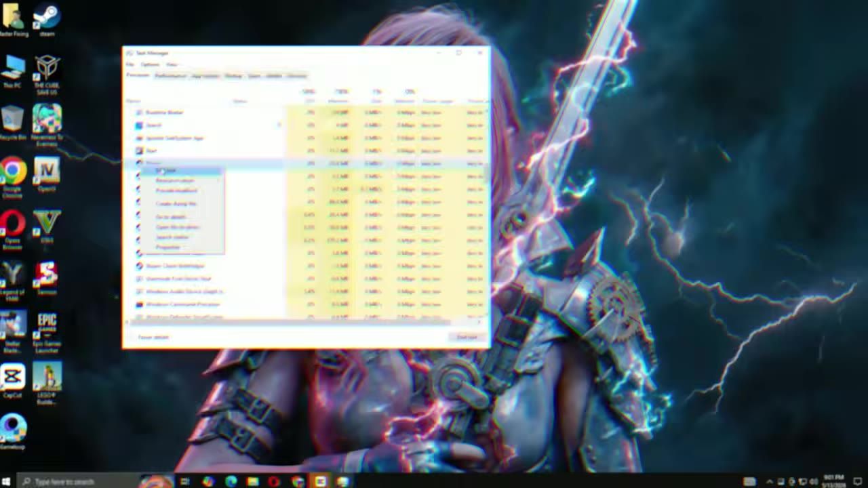This screenshot has height=488, width=868.
Task: Choose End task in the context menu
Action: tap(183, 171)
